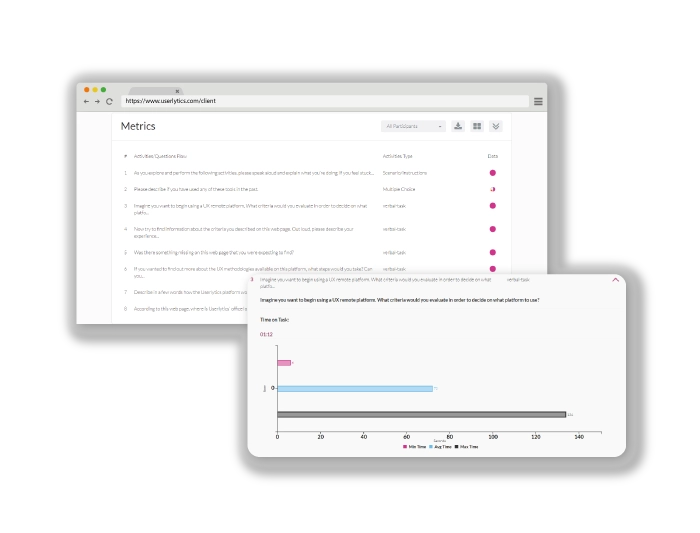700x533 pixels.
Task: Toggle Max Time legend entry
Action: [467, 447]
